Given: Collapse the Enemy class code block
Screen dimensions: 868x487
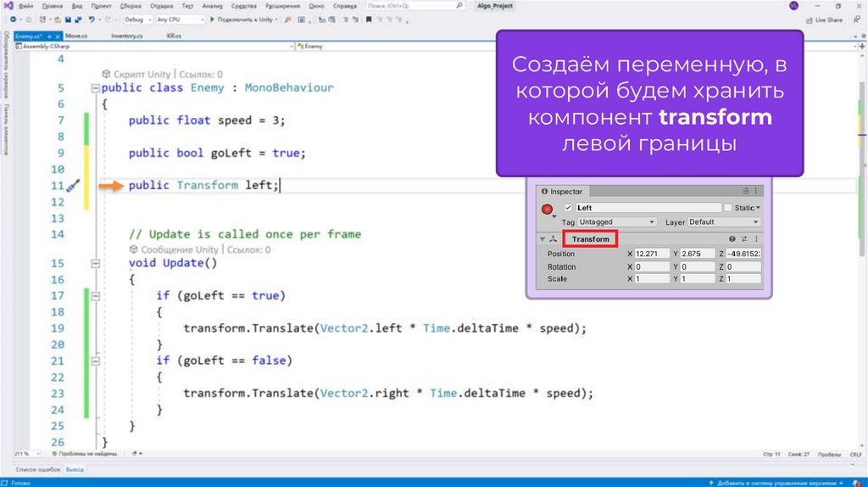Looking at the screenshot, I should [x=95, y=88].
